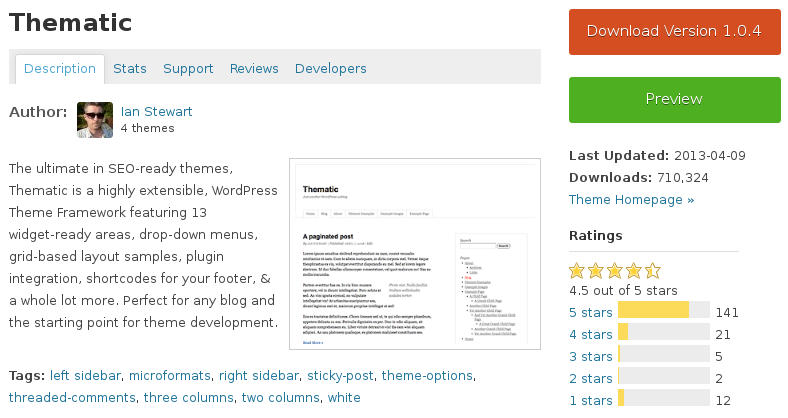
Task: Click the green Preview button
Action: click(674, 99)
